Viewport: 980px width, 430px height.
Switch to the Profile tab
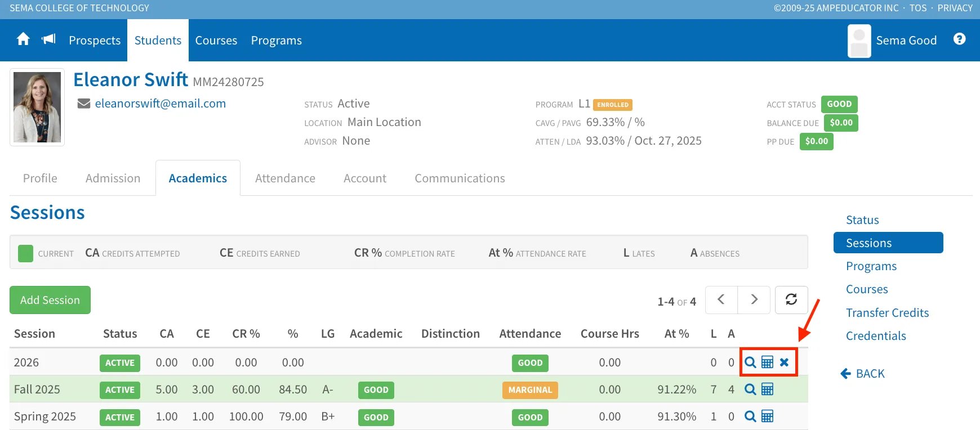click(40, 178)
